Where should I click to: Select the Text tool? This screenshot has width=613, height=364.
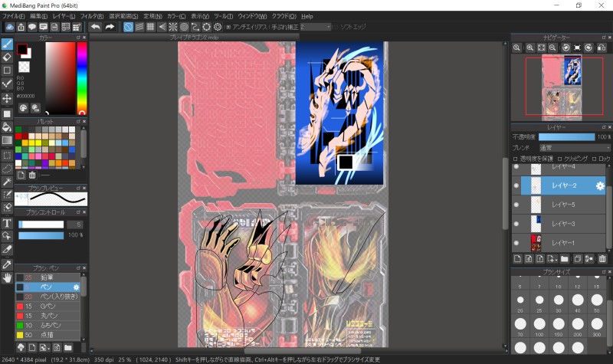7,223
